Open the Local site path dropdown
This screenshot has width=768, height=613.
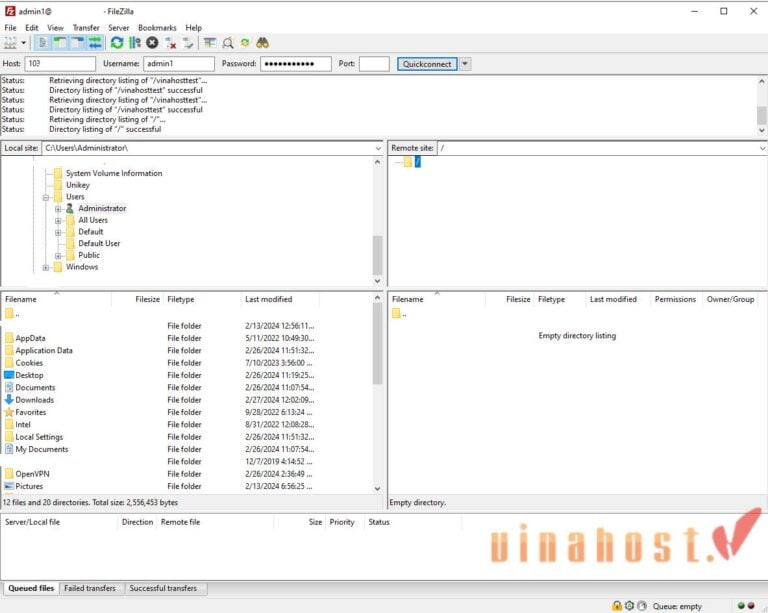(x=378, y=148)
